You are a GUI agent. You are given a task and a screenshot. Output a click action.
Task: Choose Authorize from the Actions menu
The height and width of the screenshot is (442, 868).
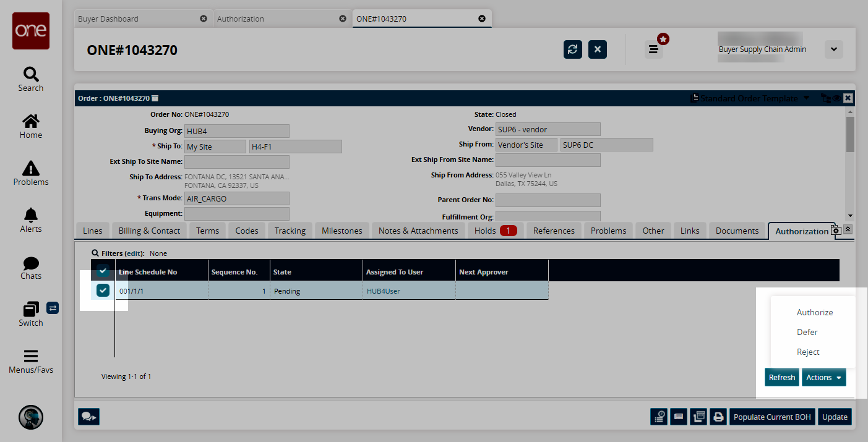click(814, 313)
